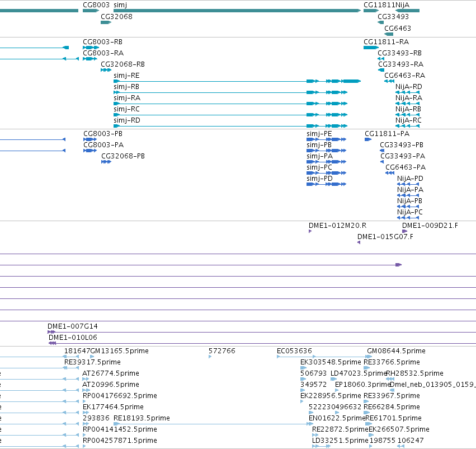
Task: Click EST RP004176692.5prime
Action: pos(120,396)
